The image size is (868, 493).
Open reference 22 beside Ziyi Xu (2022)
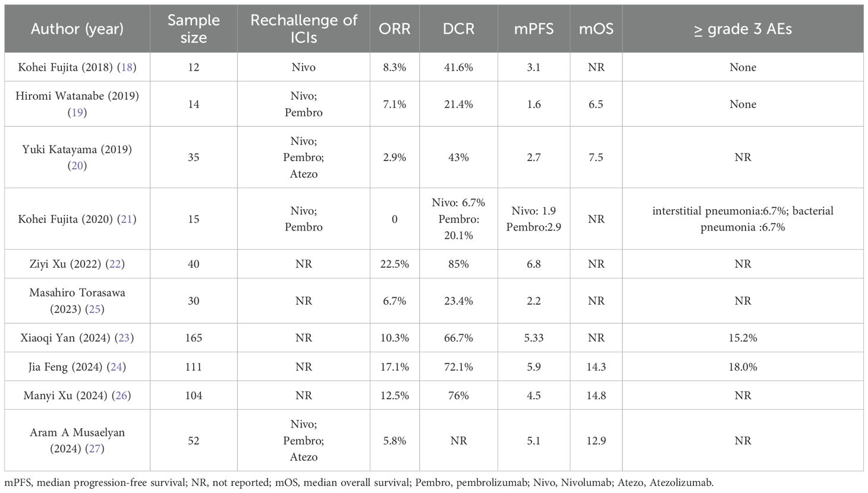pyautogui.click(x=115, y=264)
